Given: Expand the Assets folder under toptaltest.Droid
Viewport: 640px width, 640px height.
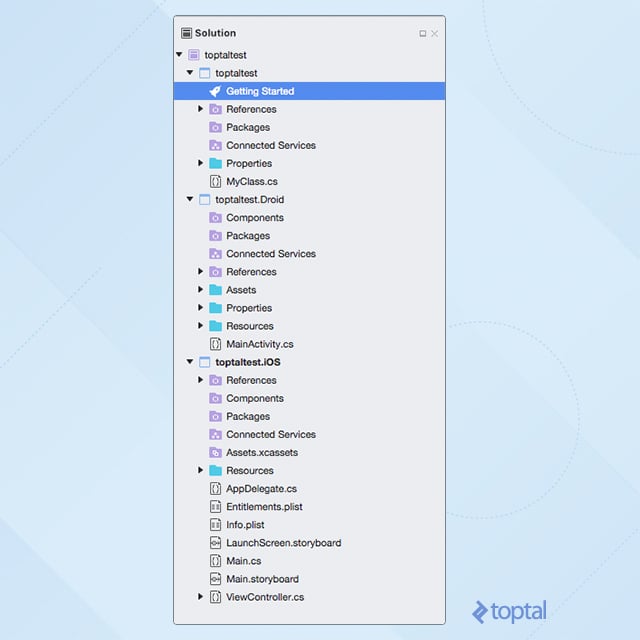Looking at the screenshot, I should tap(201, 290).
